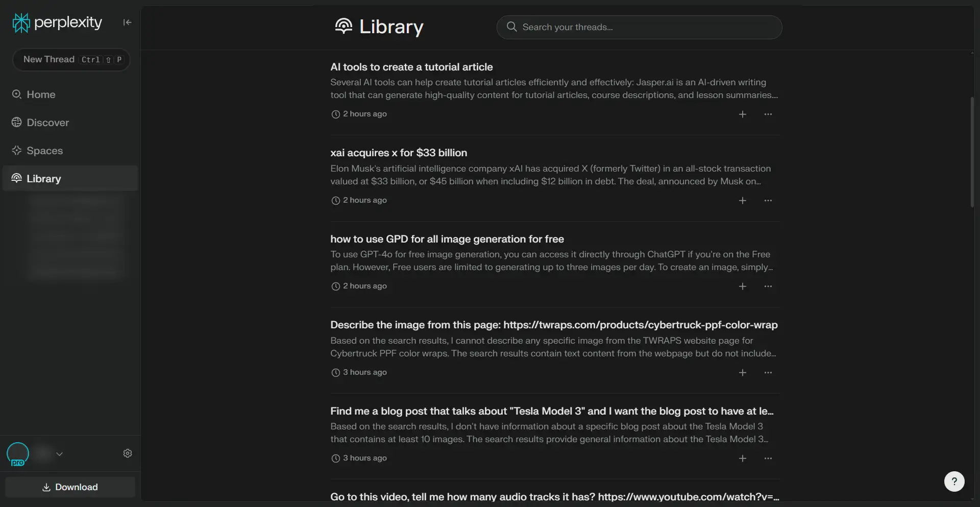Open the Describe the image twraps thread

click(x=554, y=325)
